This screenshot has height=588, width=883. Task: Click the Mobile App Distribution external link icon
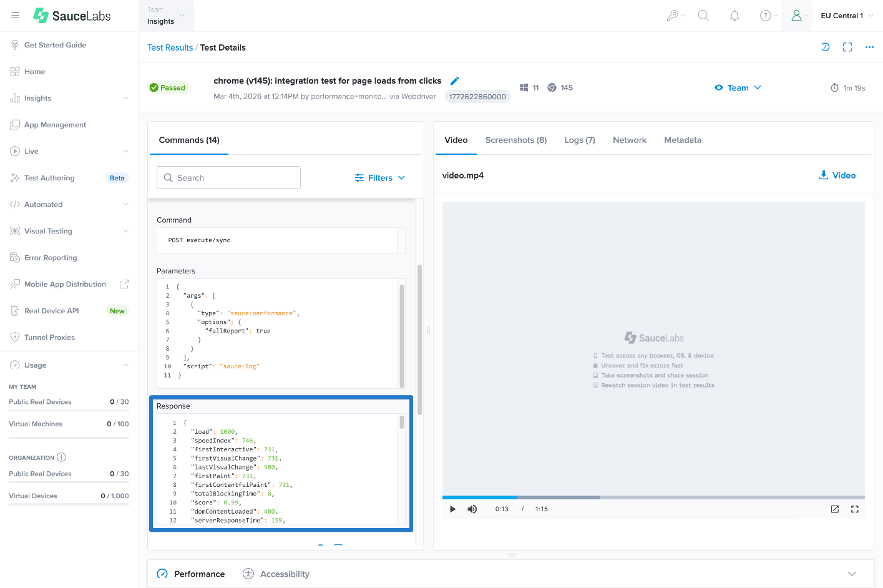click(x=125, y=284)
